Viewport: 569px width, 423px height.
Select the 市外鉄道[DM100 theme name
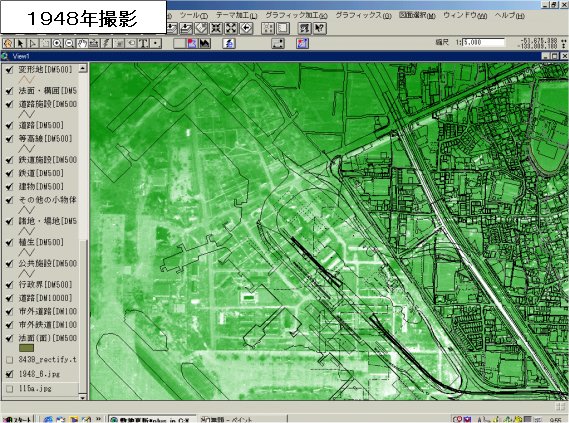point(48,325)
